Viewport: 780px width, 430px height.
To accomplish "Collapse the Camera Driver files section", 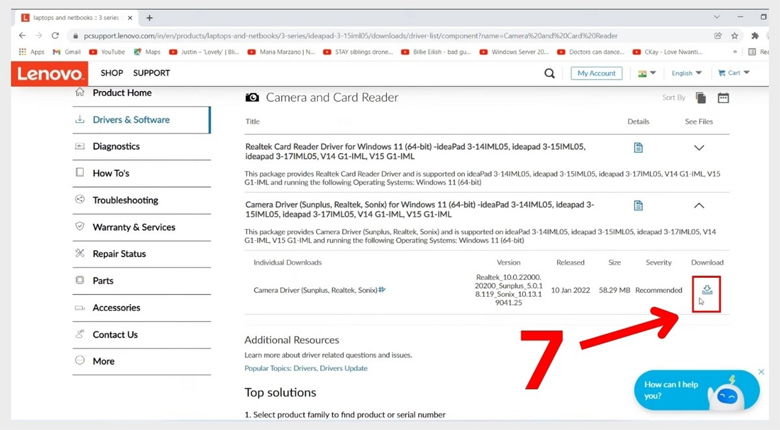I will pos(699,205).
